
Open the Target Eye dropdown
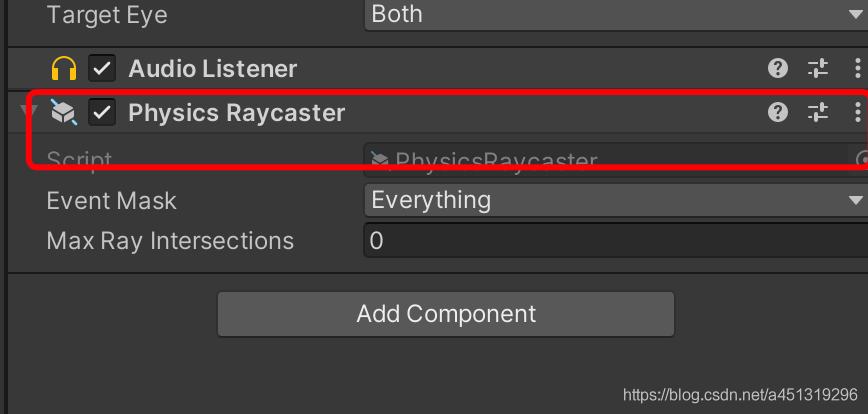click(x=614, y=14)
